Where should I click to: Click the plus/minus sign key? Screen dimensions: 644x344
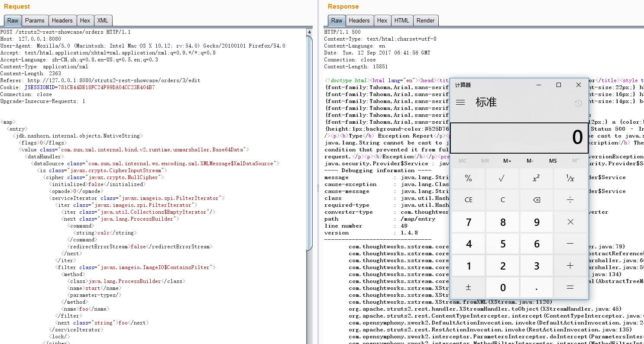tap(468, 287)
